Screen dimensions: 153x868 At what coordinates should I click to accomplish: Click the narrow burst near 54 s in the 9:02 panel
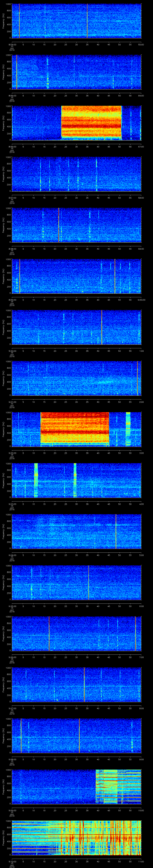[x=128, y=429]
